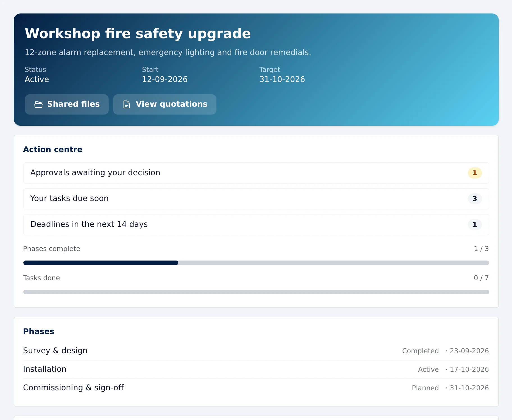The image size is (512, 420).
Task: Open View quotations
Action: click(x=165, y=104)
